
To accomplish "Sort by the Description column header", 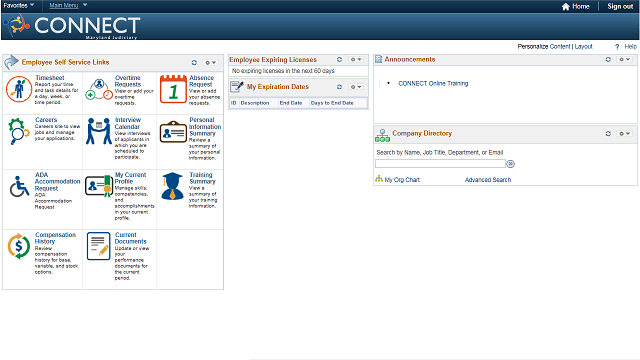I will pos(255,103).
